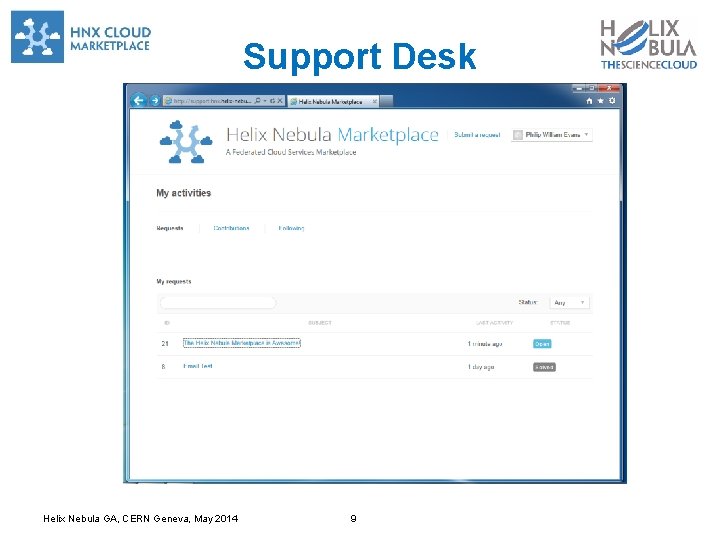Click the browser Back arrow button
Viewport: 720px width, 540px height.
(139, 100)
